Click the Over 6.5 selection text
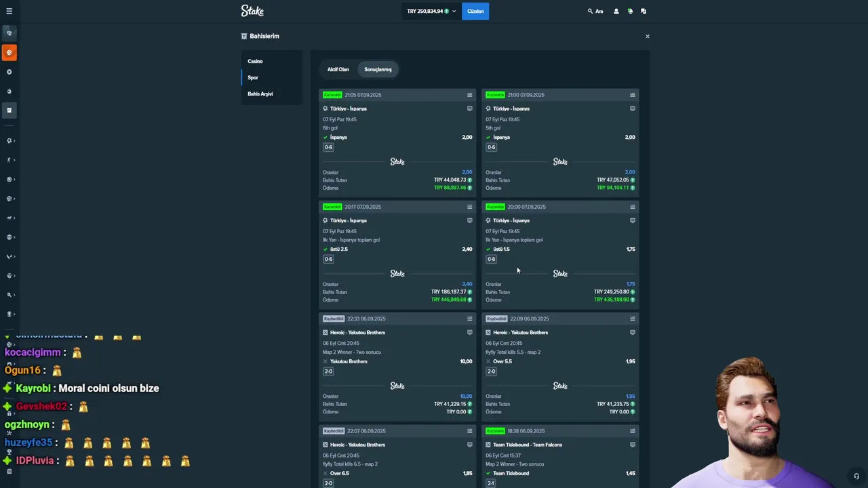The width and height of the screenshot is (868, 488). 340,473
